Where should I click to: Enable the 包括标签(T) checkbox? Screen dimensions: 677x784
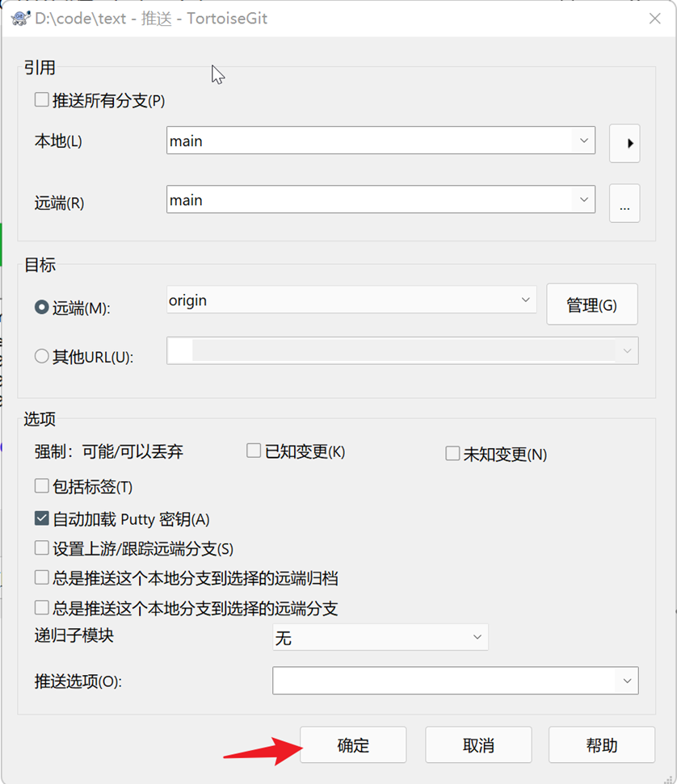[40, 486]
